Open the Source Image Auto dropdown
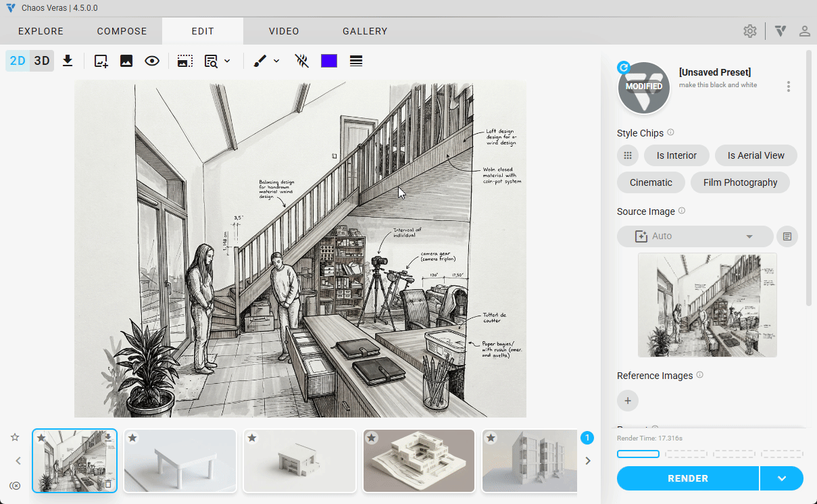The height and width of the screenshot is (504, 817). pos(695,236)
